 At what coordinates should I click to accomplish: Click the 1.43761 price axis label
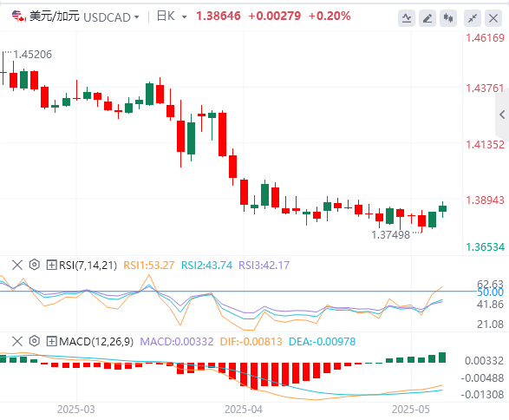tap(486, 89)
